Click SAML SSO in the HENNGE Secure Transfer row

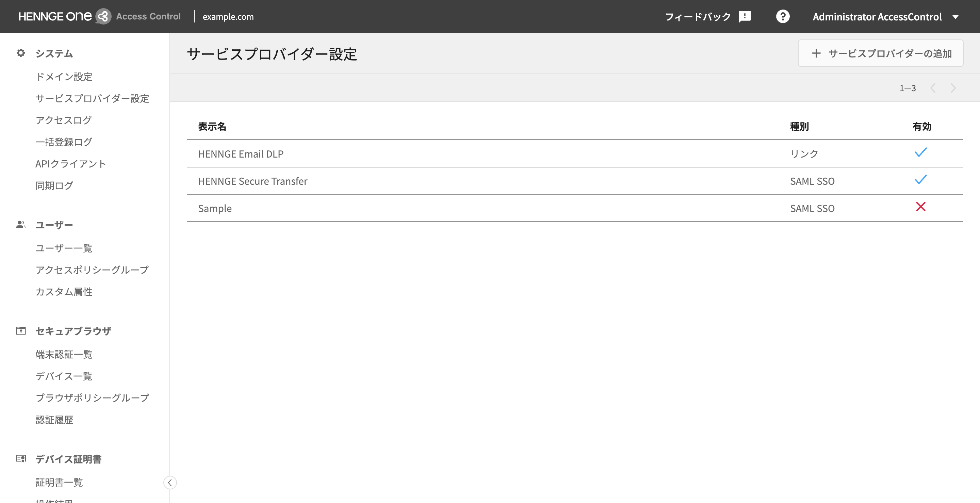pos(812,181)
